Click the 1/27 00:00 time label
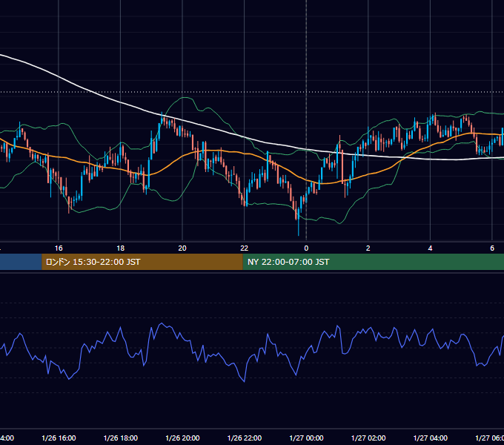The height and width of the screenshot is (445, 504). pyautogui.click(x=306, y=438)
